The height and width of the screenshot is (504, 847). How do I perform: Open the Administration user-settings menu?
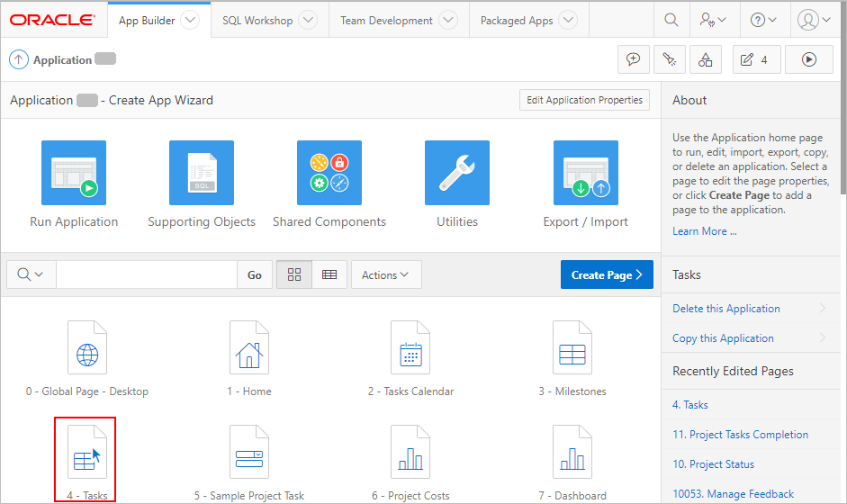[x=713, y=20]
